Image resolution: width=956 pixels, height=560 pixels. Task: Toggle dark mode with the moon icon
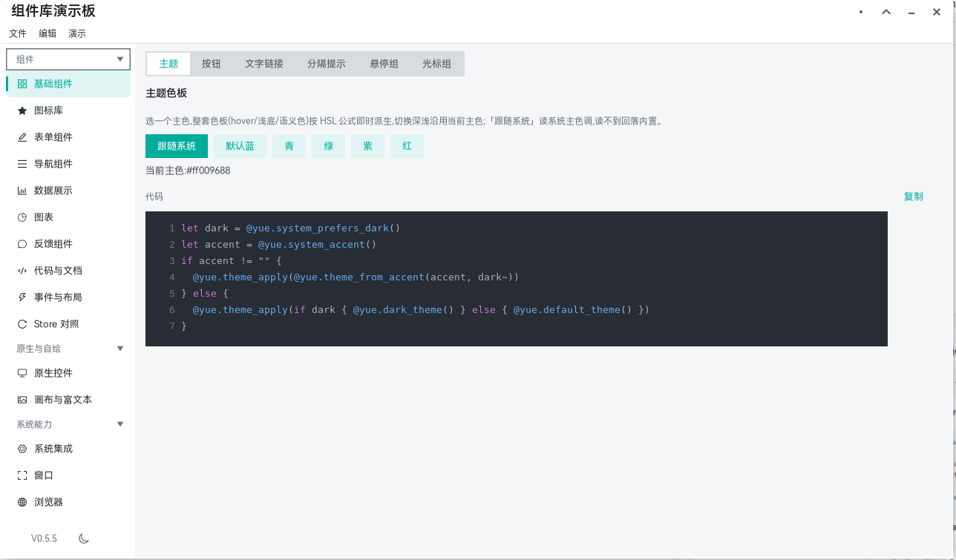point(84,538)
